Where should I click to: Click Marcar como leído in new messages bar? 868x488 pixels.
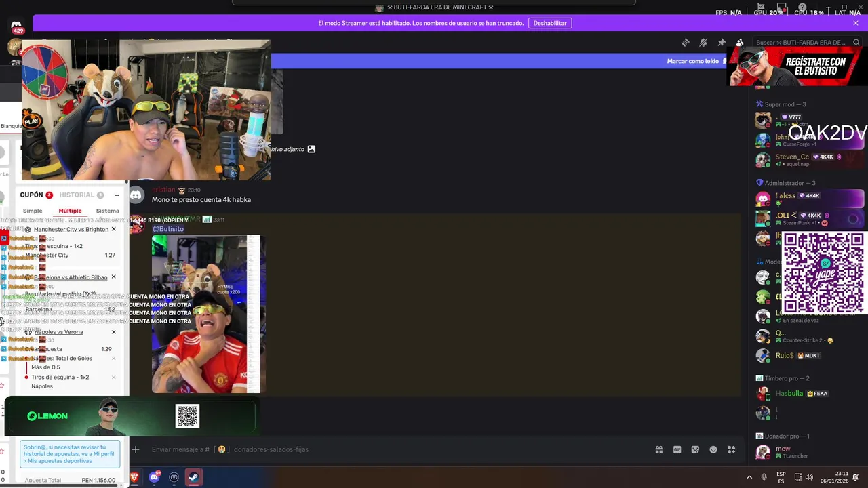coord(692,61)
